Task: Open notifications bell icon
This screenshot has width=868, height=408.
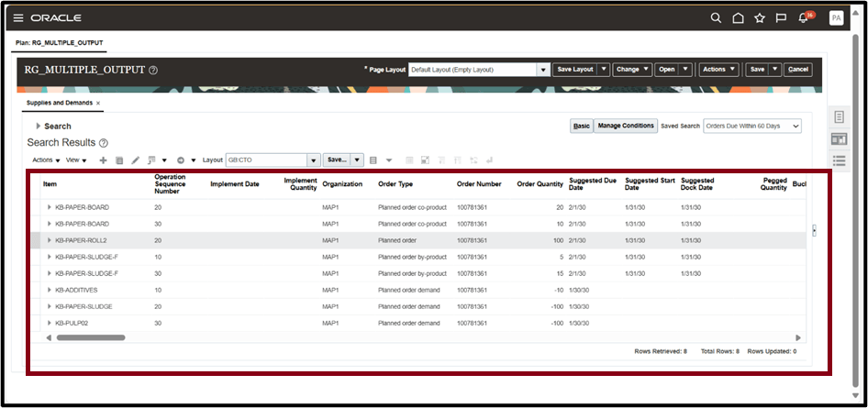Action: 803,18
